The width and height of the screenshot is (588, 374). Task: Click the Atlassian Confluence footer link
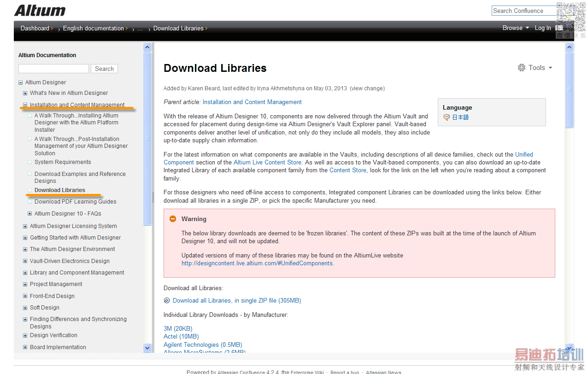pos(241,372)
